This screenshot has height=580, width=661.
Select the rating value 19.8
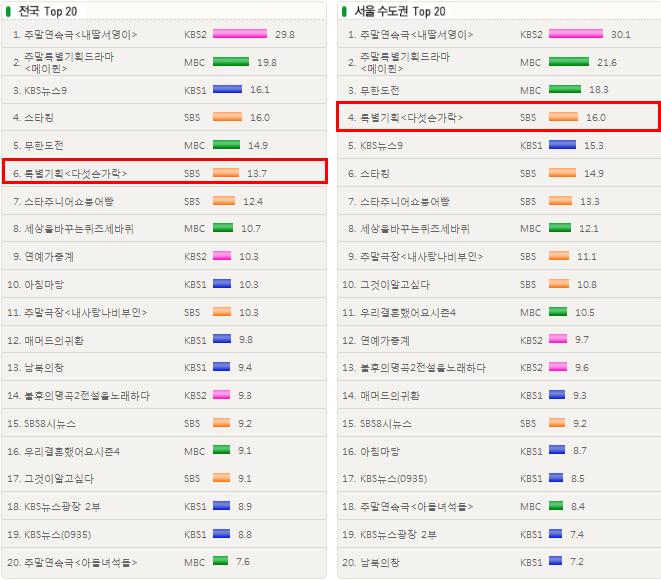(x=267, y=62)
